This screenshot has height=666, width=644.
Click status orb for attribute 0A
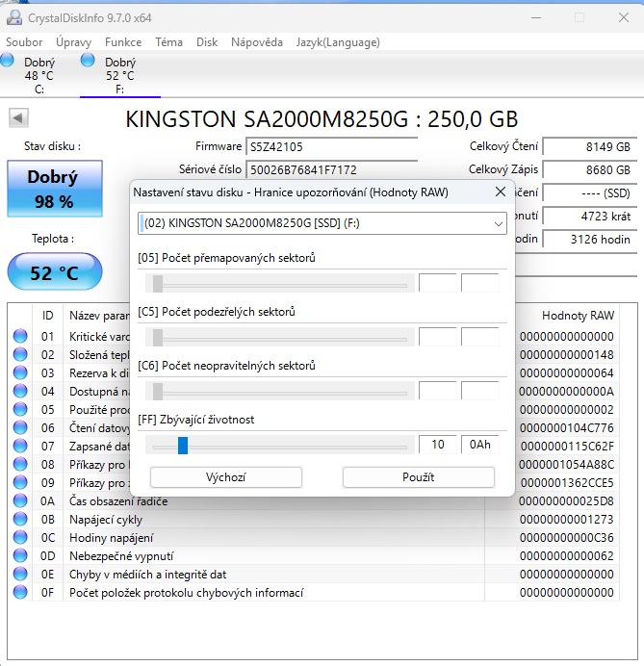pos(20,500)
